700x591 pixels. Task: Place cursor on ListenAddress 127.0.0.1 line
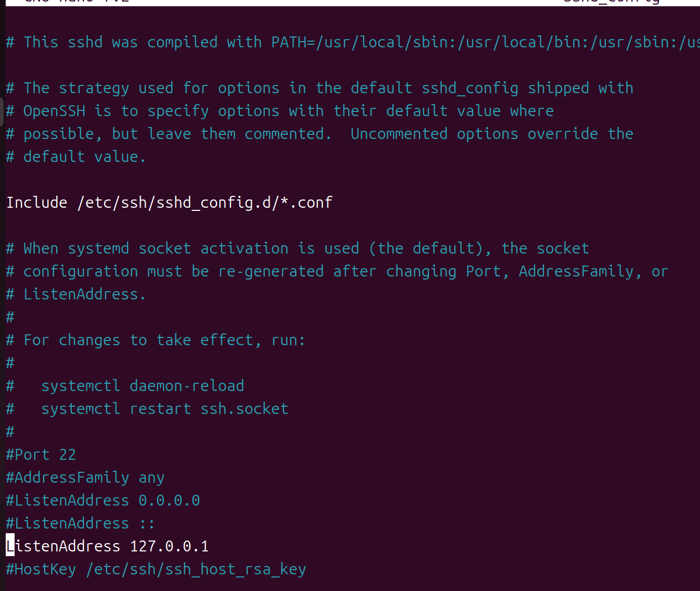coord(107,546)
